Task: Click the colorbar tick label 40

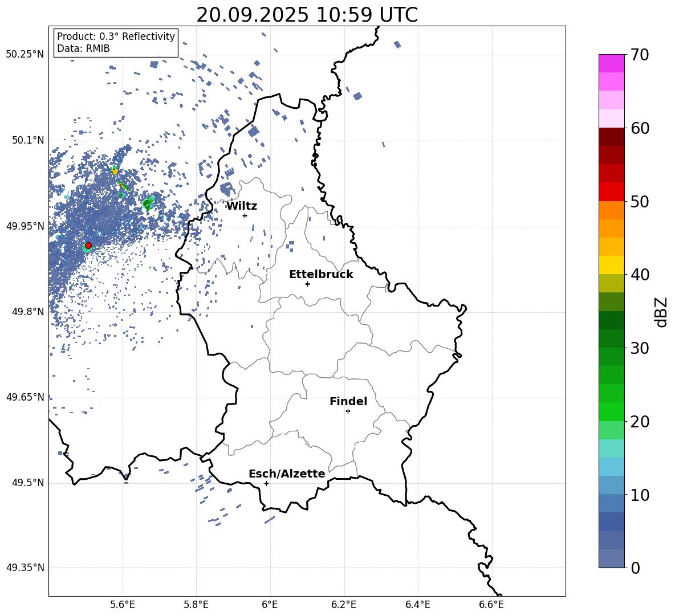Action: (640, 275)
